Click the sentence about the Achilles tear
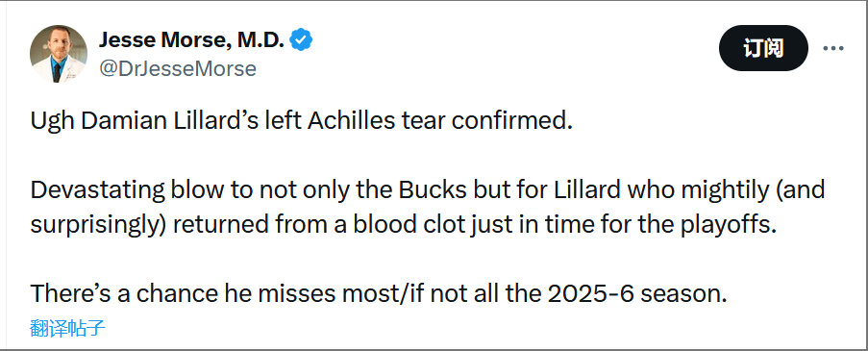 coord(301,122)
